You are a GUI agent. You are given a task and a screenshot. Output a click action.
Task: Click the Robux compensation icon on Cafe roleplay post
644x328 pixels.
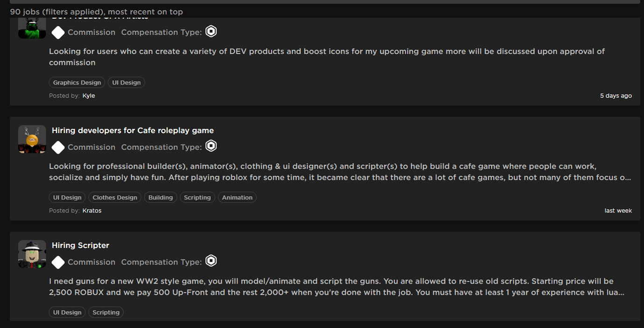pyautogui.click(x=211, y=146)
